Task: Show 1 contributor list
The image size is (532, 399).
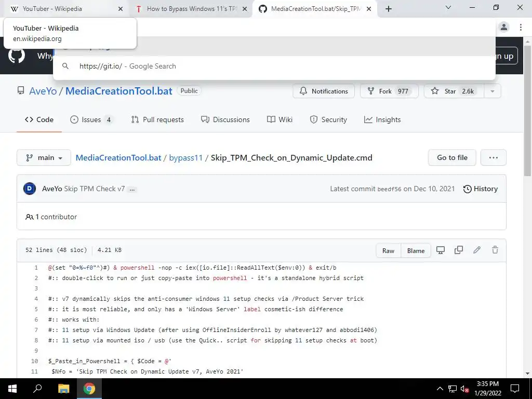Action: [x=51, y=217]
